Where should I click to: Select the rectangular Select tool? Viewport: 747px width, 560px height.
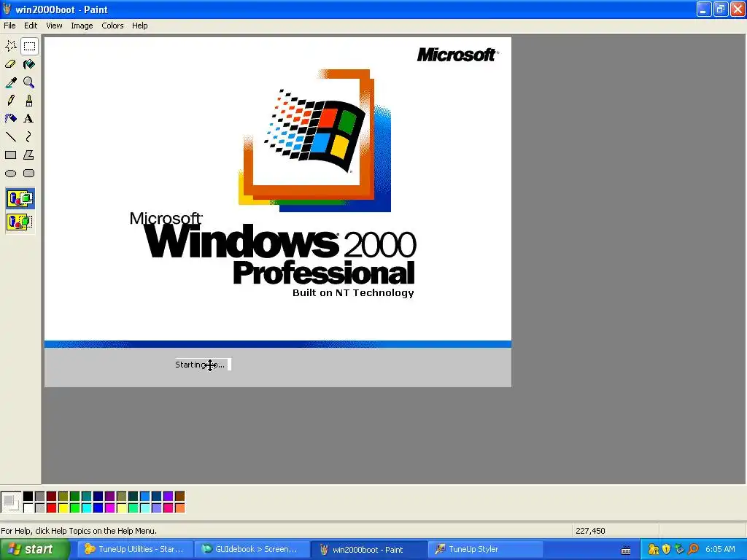pyautogui.click(x=29, y=46)
